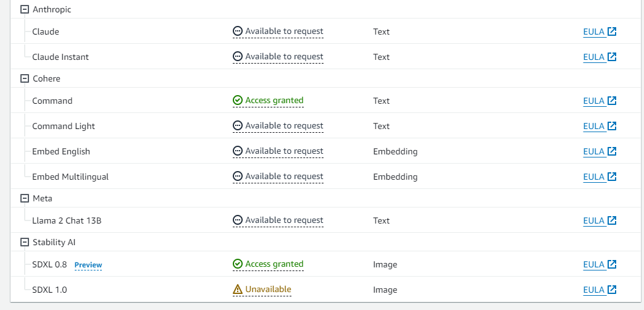Collapse the Meta provider group
The width and height of the screenshot is (644, 310).
click(x=25, y=198)
